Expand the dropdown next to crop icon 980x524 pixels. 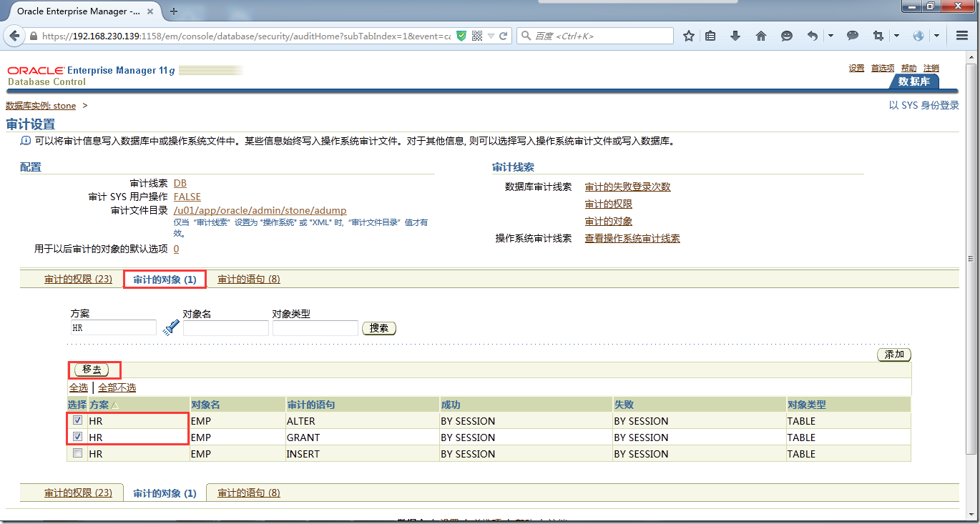click(897, 36)
